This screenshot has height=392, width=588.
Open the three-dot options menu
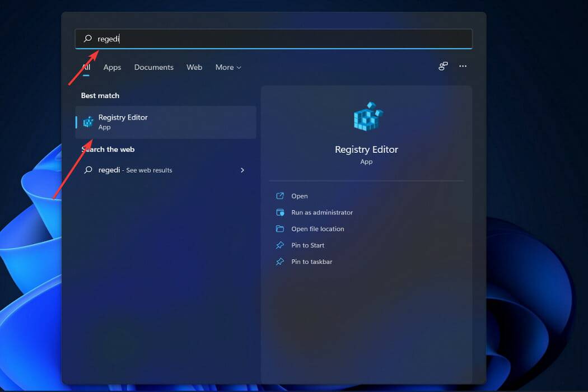click(x=463, y=66)
